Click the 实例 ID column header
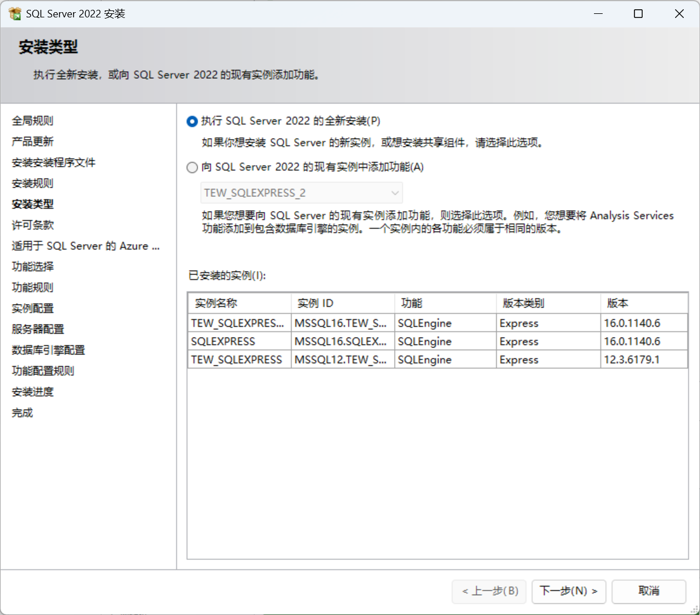The height and width of the screenshot is (615, 700). 342,303
